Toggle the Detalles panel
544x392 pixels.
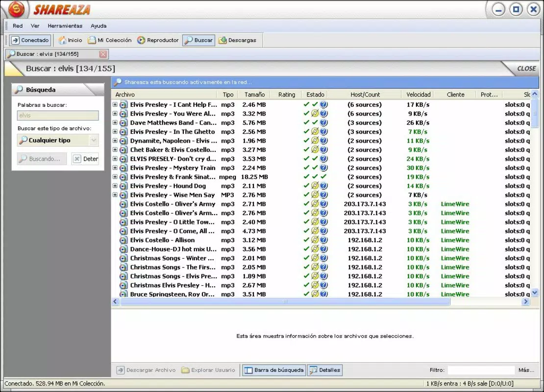[325, 370]
